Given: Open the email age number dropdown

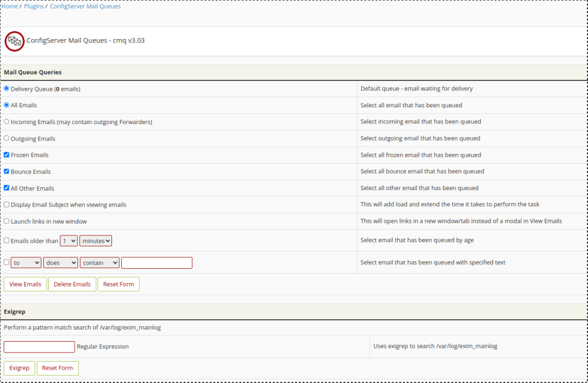Looking at the screenshot, I should pos(69,241).
